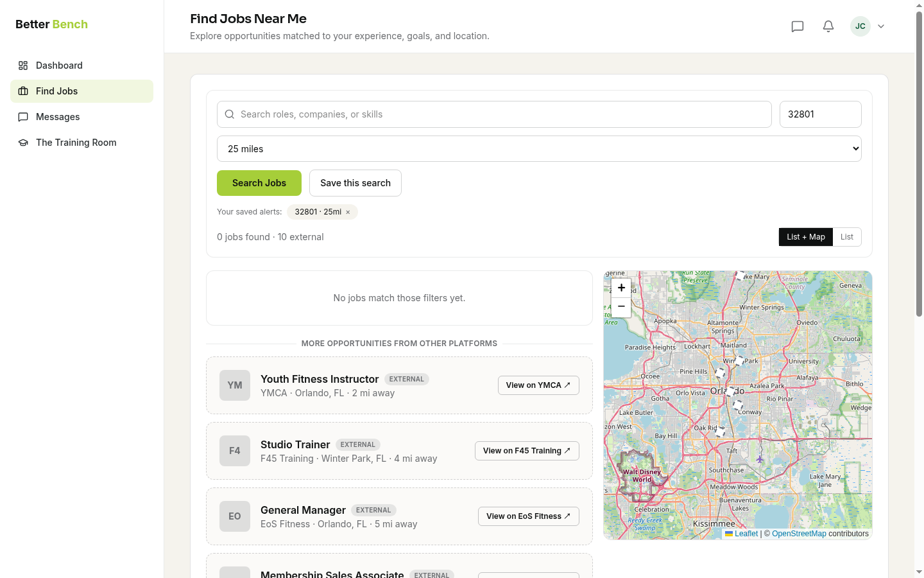Viewport: 924px width, 578px height.
Task: Open the 25 miles radius dropdown
Action: coord(539,149)
